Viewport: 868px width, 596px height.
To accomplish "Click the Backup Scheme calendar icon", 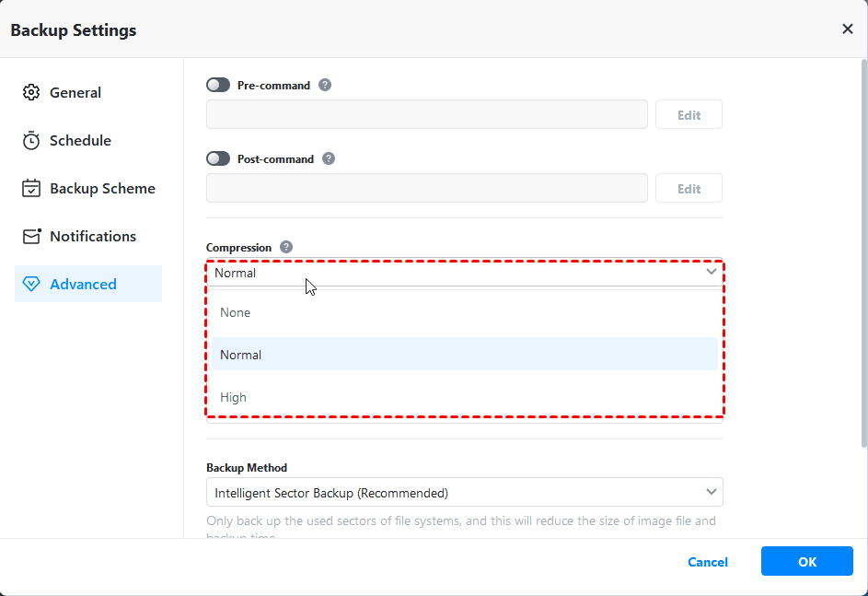I will (x=31, y=189).
